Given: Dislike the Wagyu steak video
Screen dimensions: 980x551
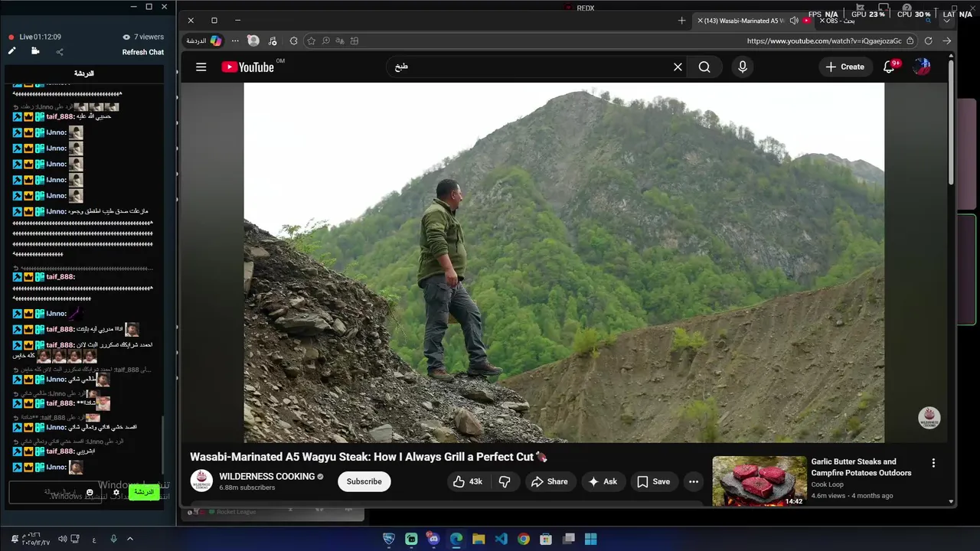Looking at the screenshot, I should click(x=505, y=481).
